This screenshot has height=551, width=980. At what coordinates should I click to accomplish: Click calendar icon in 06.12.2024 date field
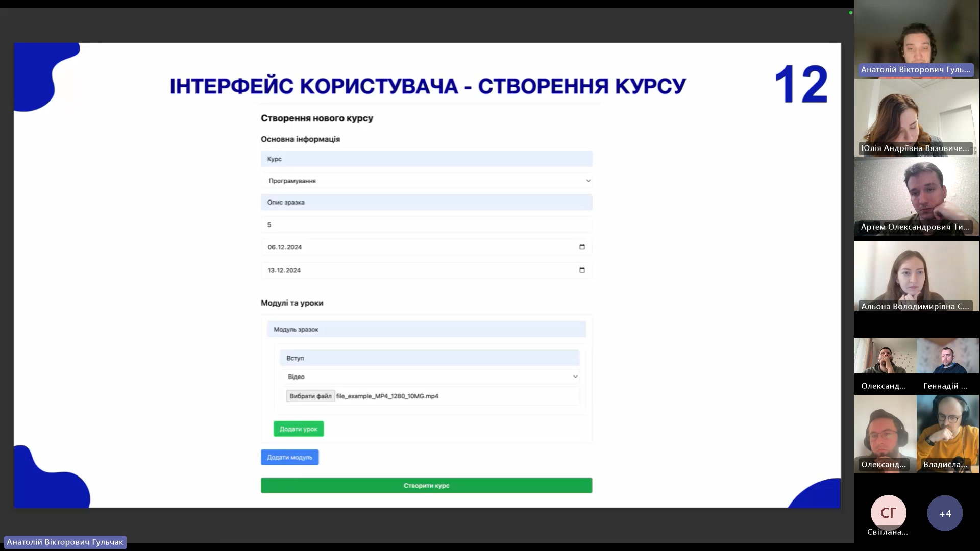[582, 247]
